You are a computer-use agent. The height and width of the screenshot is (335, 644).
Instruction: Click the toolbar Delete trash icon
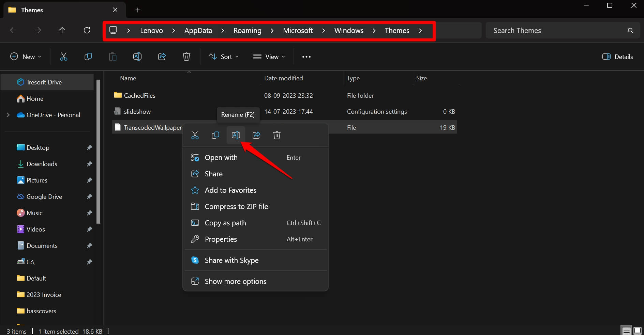(186, 57)
